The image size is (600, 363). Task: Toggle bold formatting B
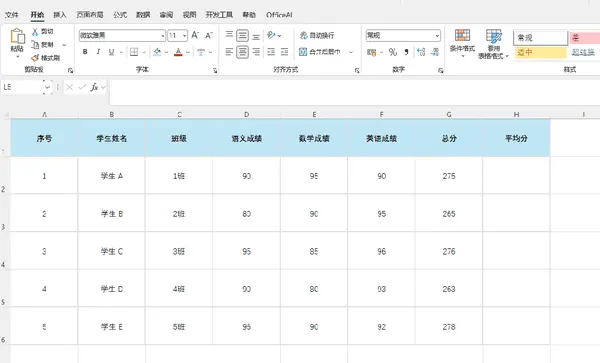(x=85, y=52)
